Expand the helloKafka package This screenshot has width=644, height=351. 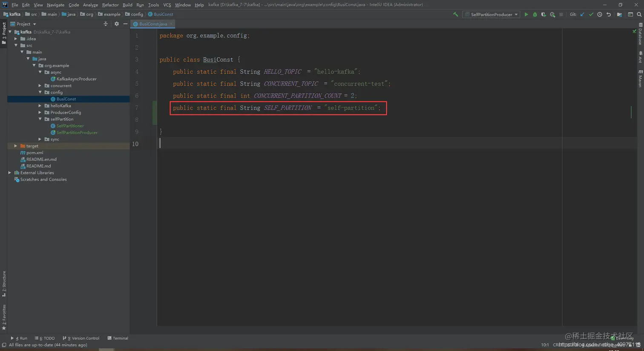coord(40,106)
